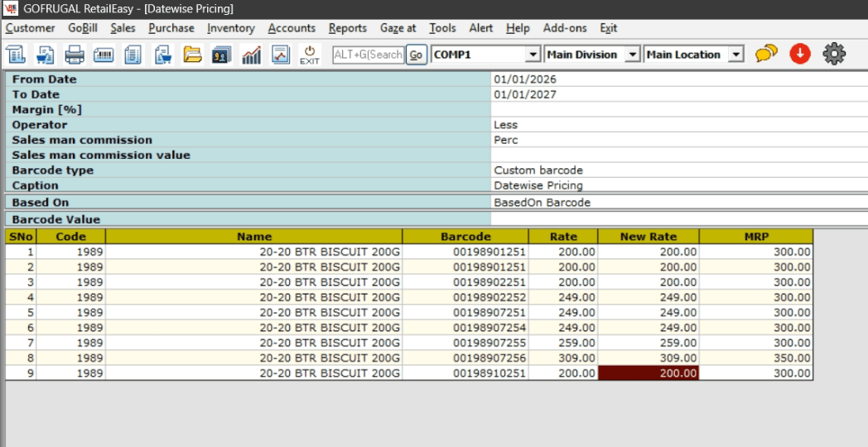This screenshot has width=868, height=447.
Task: Click the barcode icon in the toolbar
Action: (104, 55)
